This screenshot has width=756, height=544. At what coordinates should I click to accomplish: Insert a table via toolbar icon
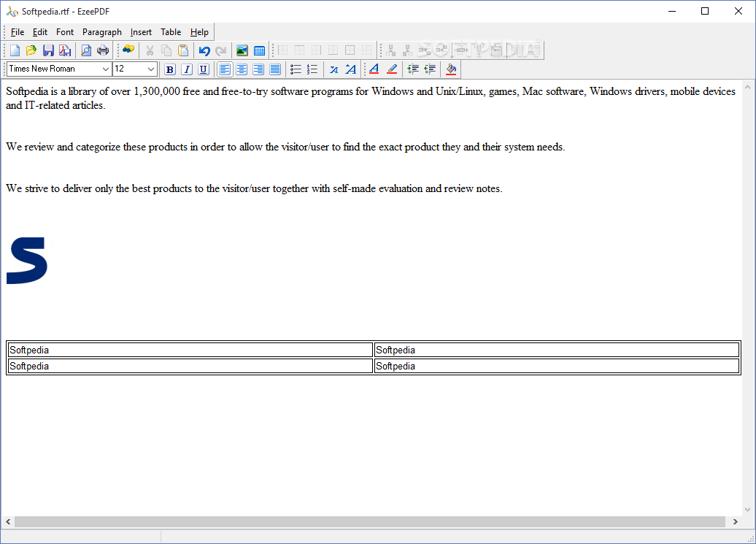(259, 50)
